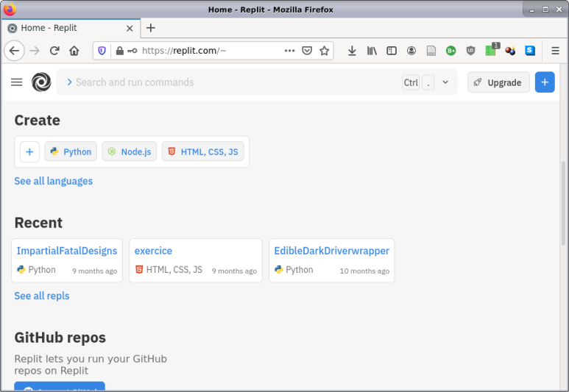Save page to Pocket

point(307,51)
